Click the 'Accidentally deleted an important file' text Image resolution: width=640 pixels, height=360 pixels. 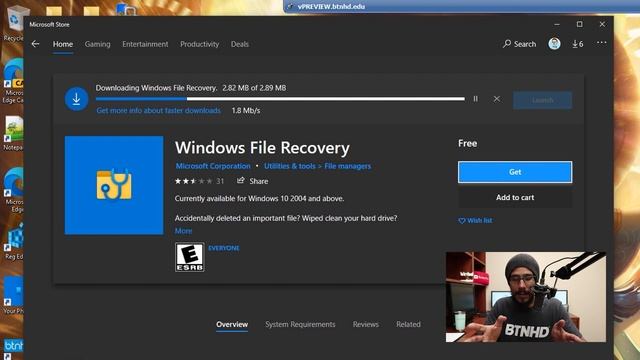(x=286, y=218)
